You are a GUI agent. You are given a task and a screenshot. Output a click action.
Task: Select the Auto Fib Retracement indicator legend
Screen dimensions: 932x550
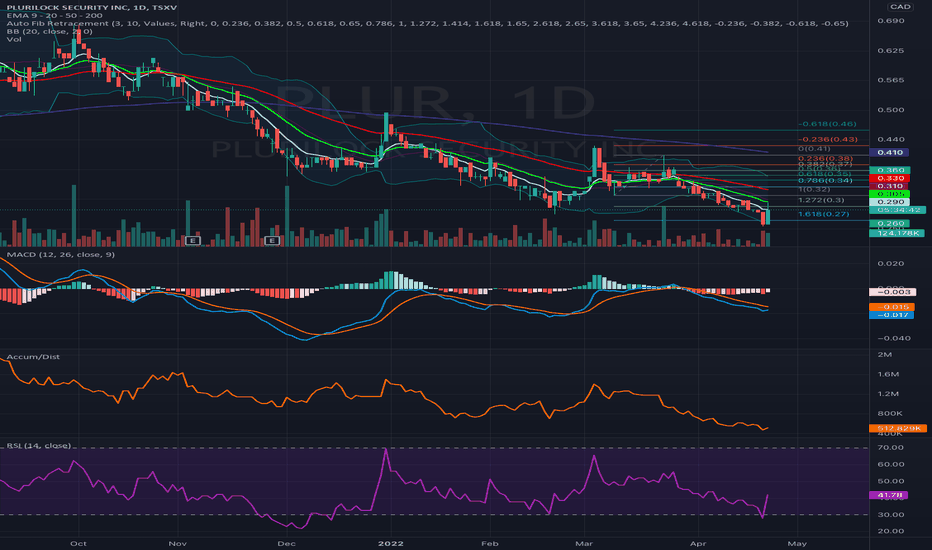click(x=427, y=23)
